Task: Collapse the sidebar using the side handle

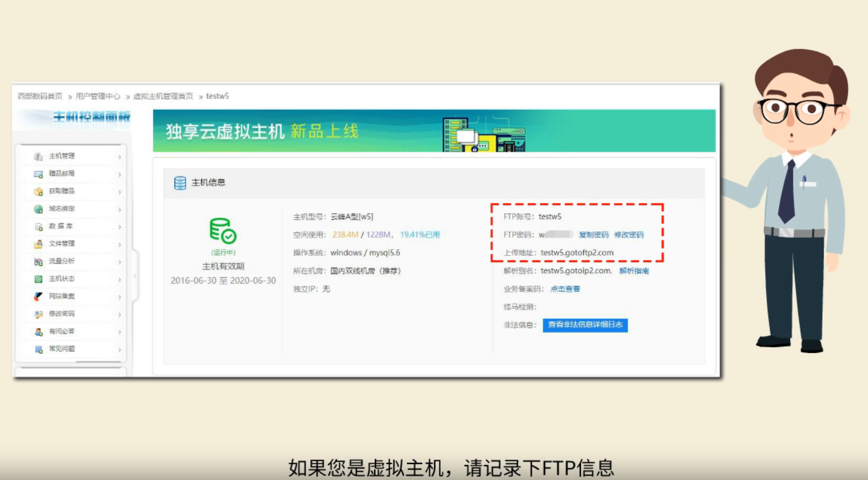Action: tap(135, 276)
